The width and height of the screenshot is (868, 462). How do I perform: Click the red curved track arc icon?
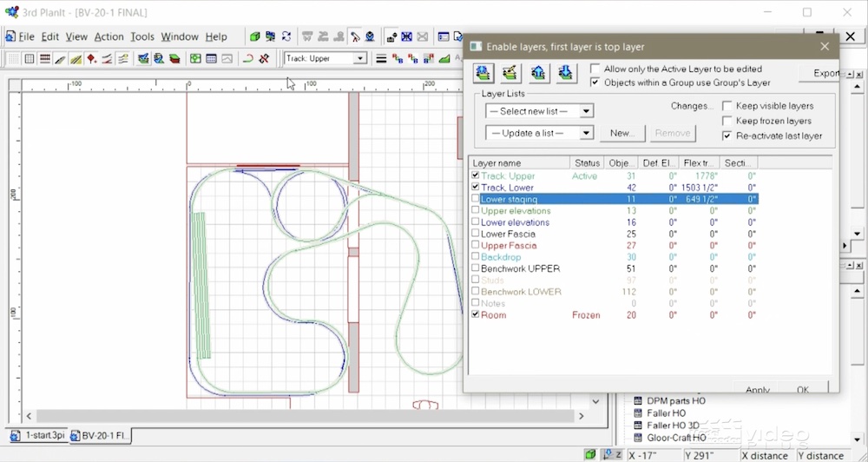tap(248, 59)
